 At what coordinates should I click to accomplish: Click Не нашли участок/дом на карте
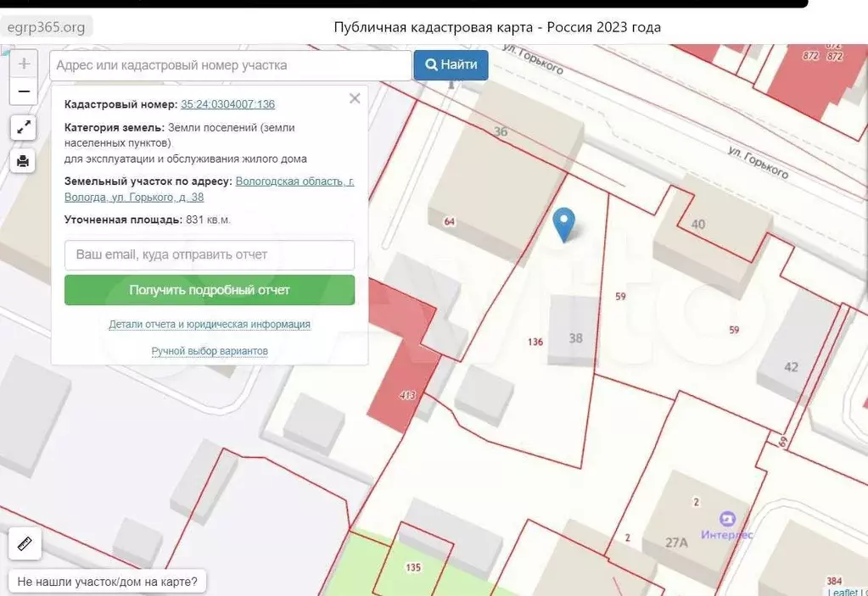click(107, 582)
